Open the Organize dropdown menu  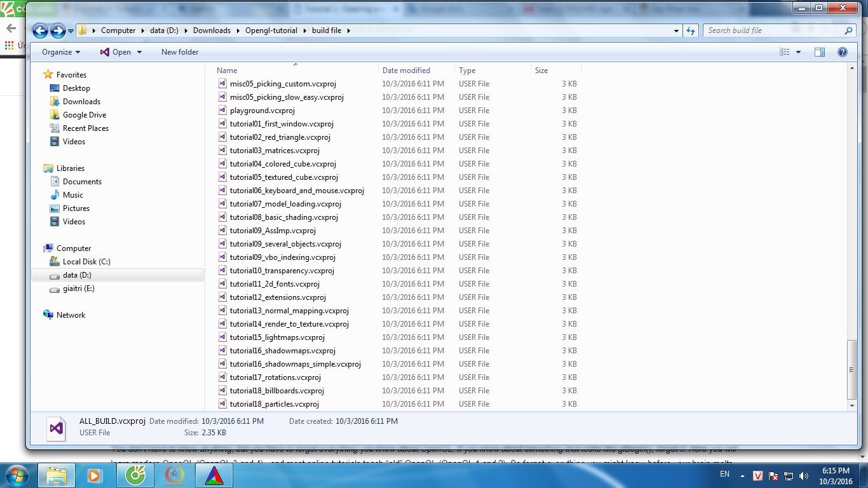coord(61,52)
